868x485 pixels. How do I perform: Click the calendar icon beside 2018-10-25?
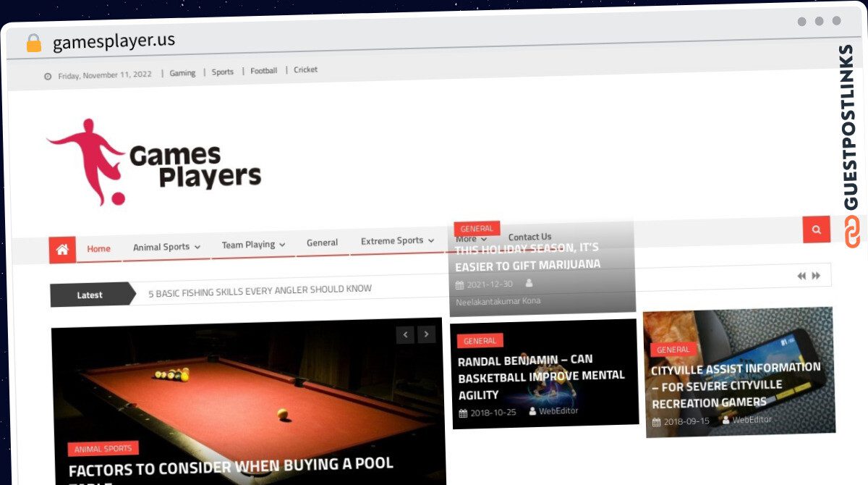tap(463, 413)
